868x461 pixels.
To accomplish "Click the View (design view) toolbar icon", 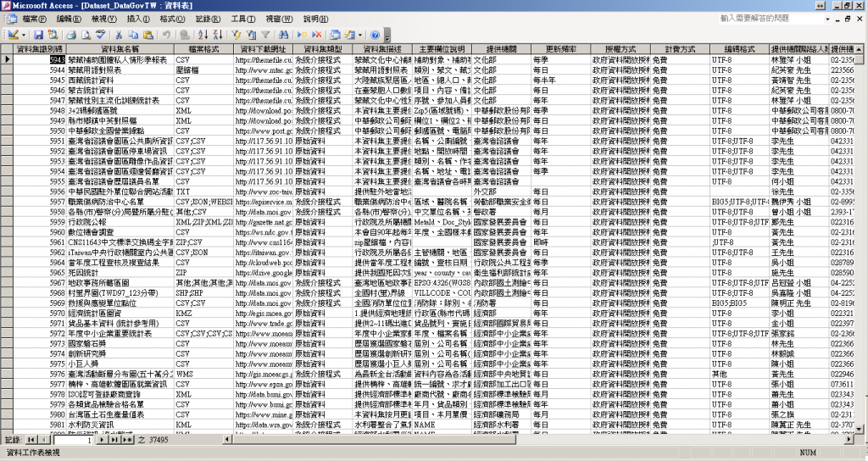I will pos(12,35).
